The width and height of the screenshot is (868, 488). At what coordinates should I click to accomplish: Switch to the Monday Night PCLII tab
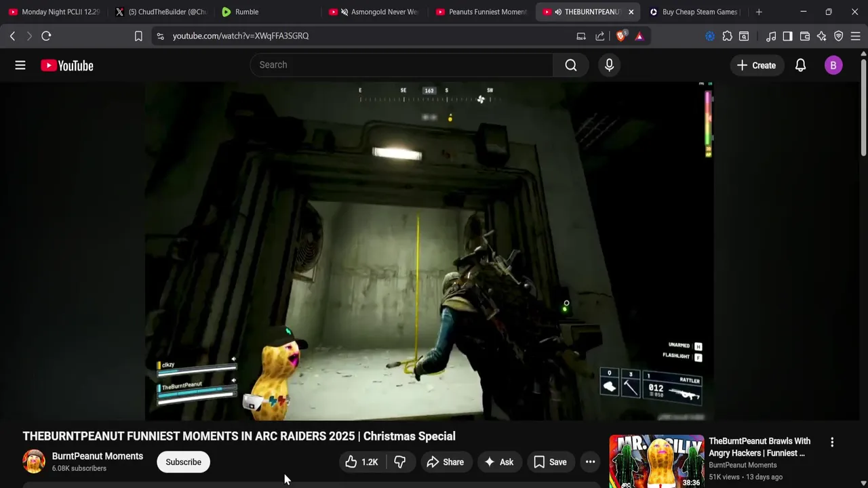[x=54, y=12]
